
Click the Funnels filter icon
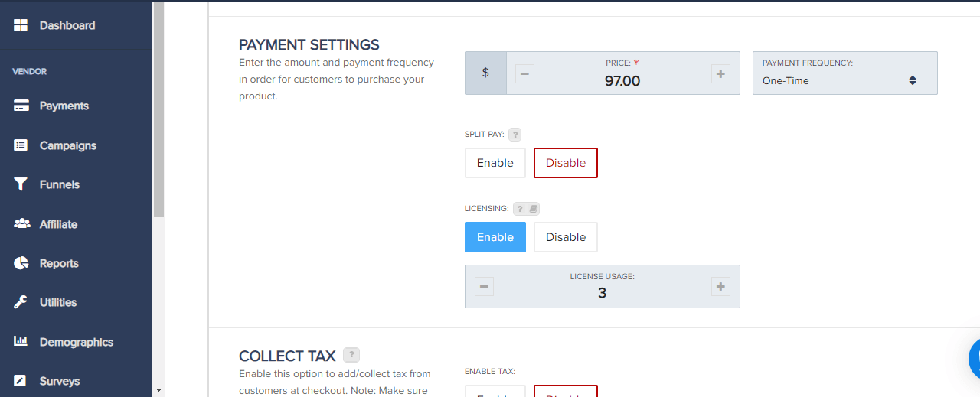(x=21, y=184)
